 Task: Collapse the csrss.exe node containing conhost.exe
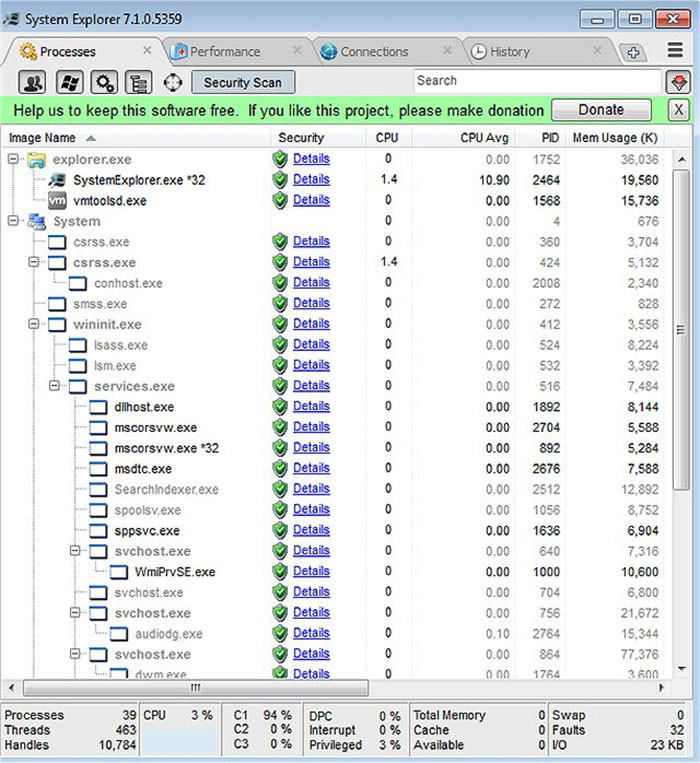click(34, 262)
